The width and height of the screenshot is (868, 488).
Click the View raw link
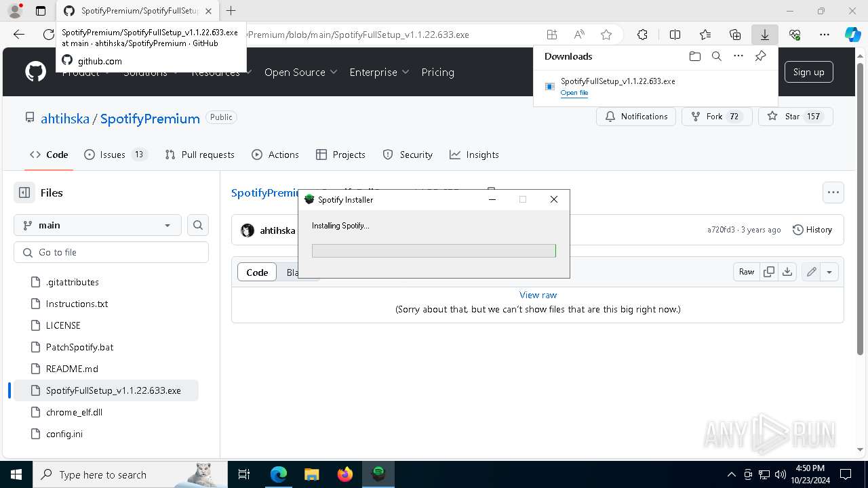538,295
